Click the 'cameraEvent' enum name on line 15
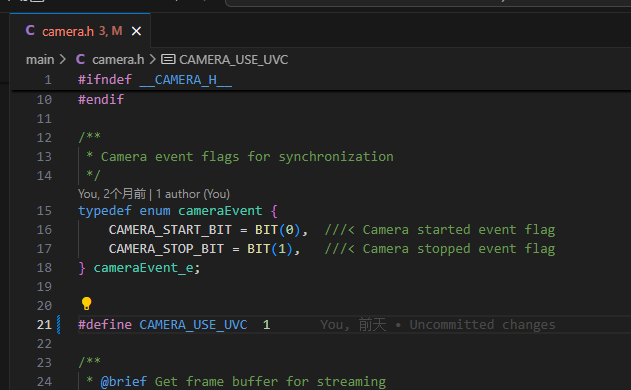 click(x=220, y=210)
